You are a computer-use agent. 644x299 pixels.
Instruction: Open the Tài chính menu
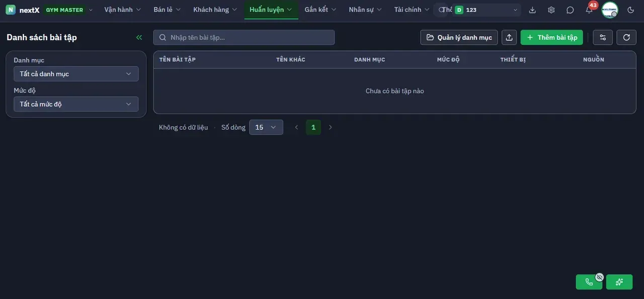click(x=412, y=10)
